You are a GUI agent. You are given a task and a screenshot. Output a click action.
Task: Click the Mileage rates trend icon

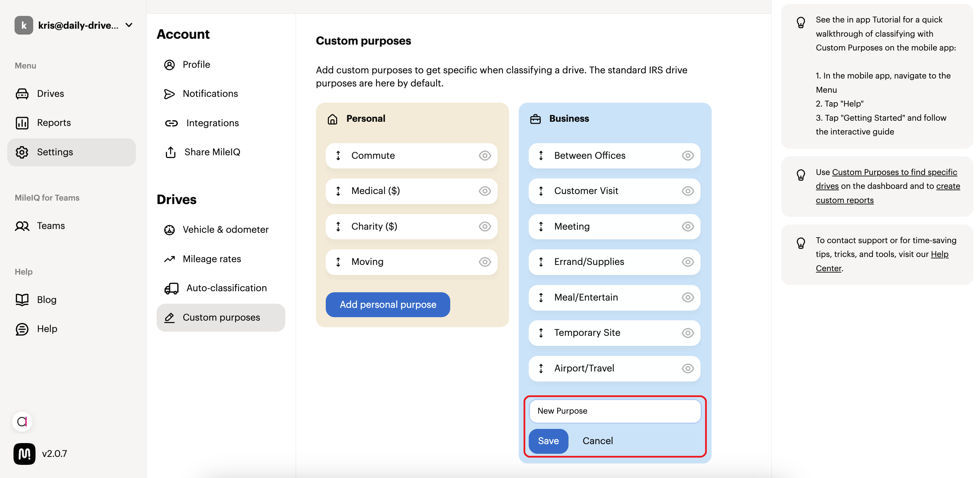tap(169, 259)
